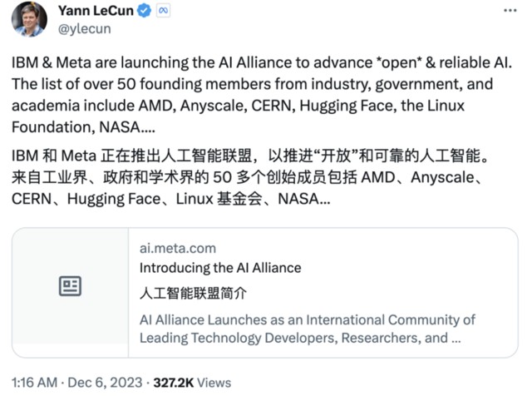
Task: Go to the @ylecun handle
Action: [x=82, y=29]
